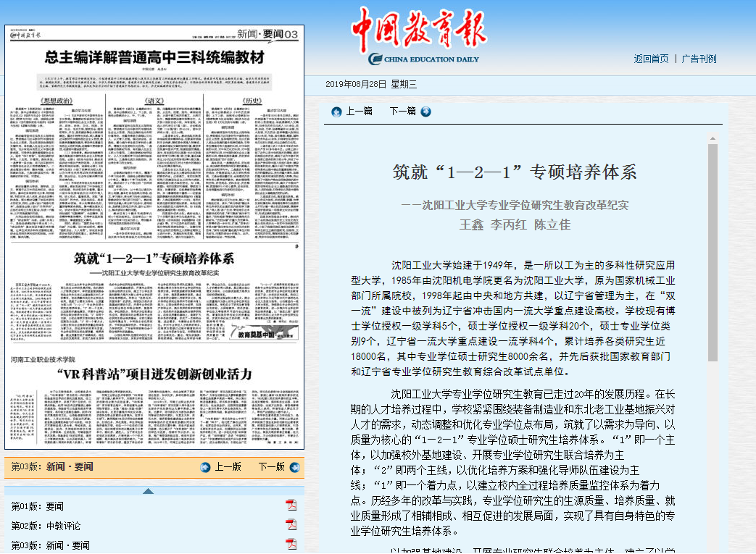
Task: Click the next article arrow icon
Action: (x=425, y=112)
